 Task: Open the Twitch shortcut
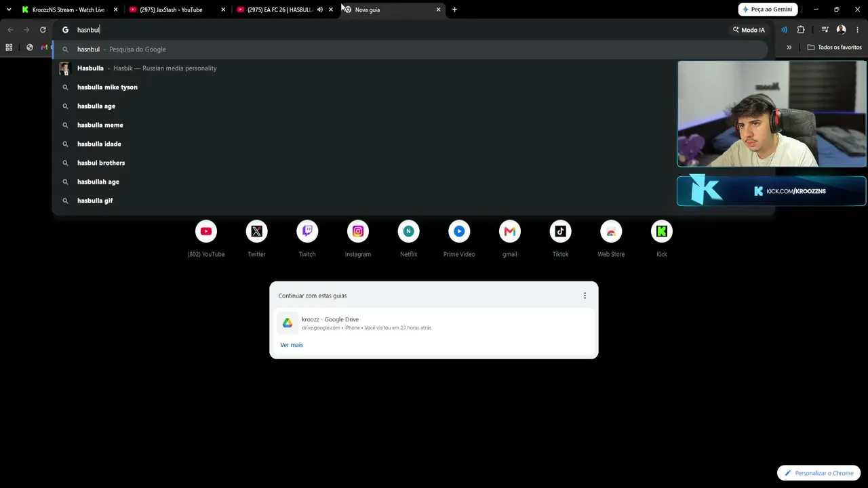(307, 232)
